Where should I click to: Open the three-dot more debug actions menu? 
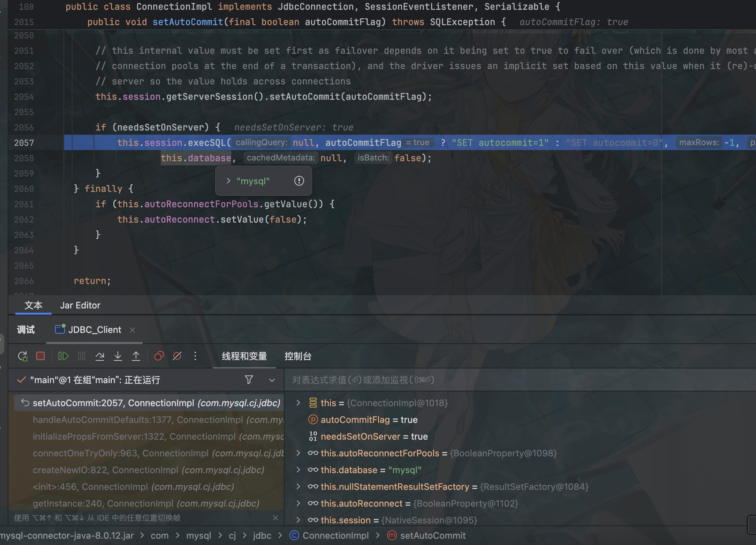195,356
